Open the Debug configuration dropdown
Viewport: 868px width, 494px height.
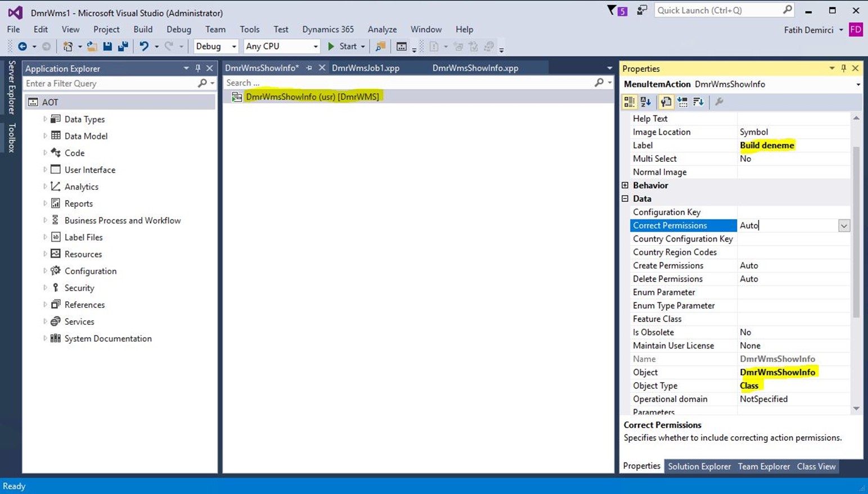coord(234,46)
